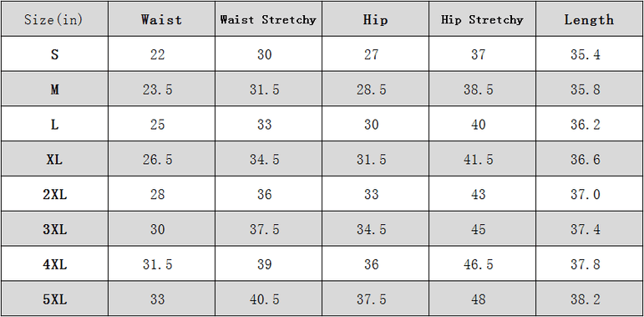Select the Hip column header
Image resolution: width=644 pixels, height=317 pixels.
click(375, 19)
